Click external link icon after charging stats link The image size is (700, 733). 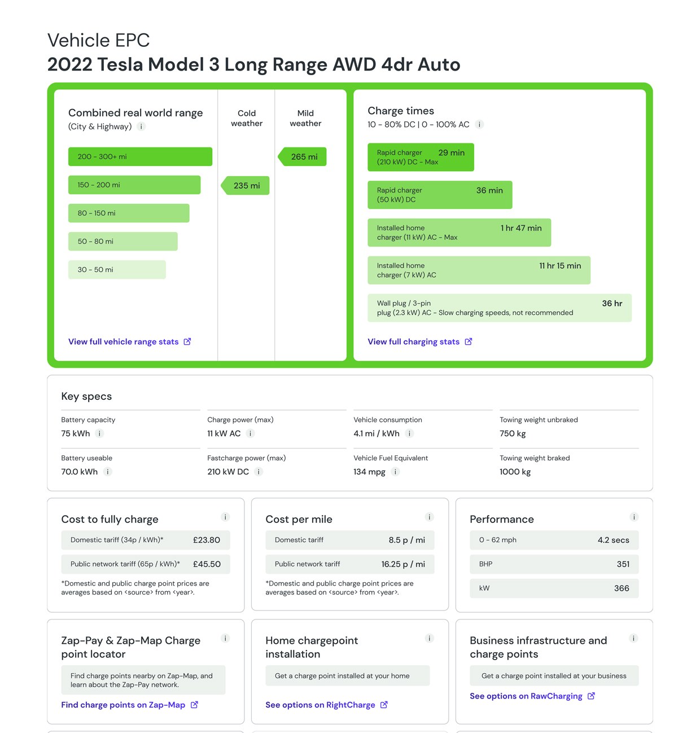click(x=469, y=341)
